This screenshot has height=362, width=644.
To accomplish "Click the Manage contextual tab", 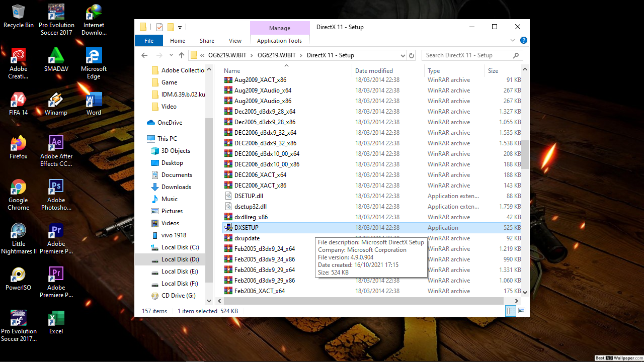I will pyautogui.click(x=280, y=28).
